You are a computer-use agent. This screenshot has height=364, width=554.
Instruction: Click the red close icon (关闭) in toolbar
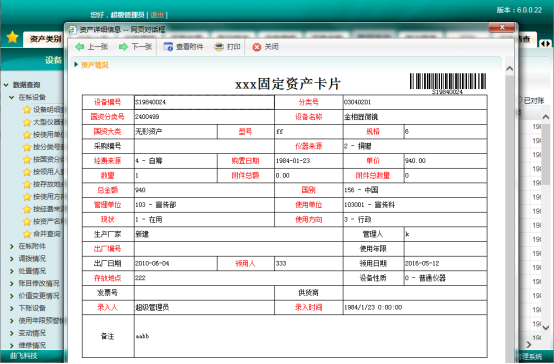(x=257, y=47)
